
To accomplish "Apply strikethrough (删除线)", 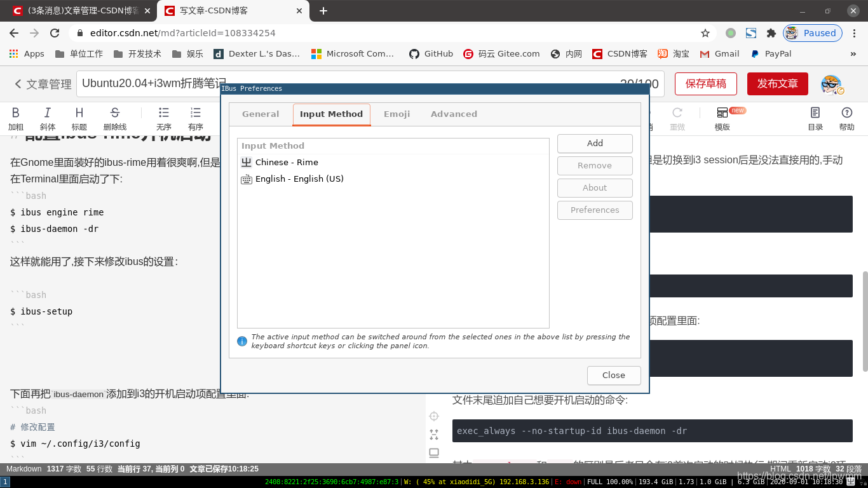I will [x=115, y=119].
